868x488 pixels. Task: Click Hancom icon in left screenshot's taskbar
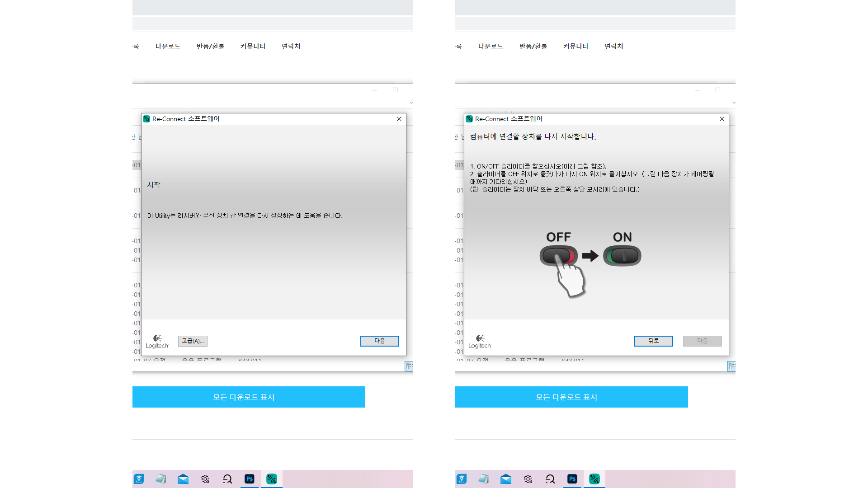(x=139, y=479)
